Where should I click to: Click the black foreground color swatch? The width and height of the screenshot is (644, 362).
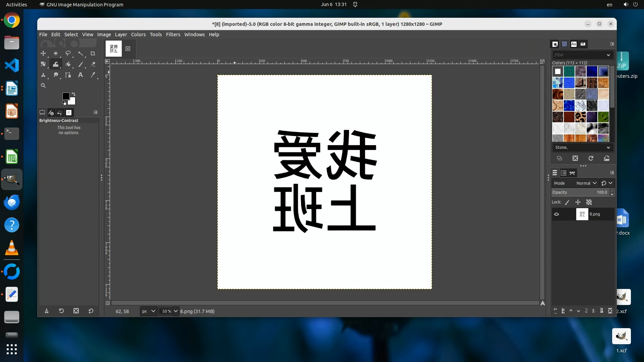click(66, 96)
